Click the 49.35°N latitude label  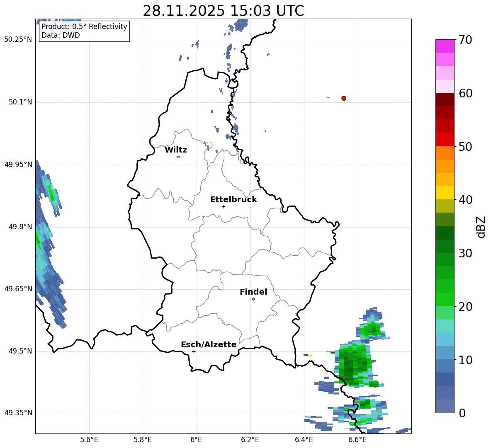(x=18, y=413)
